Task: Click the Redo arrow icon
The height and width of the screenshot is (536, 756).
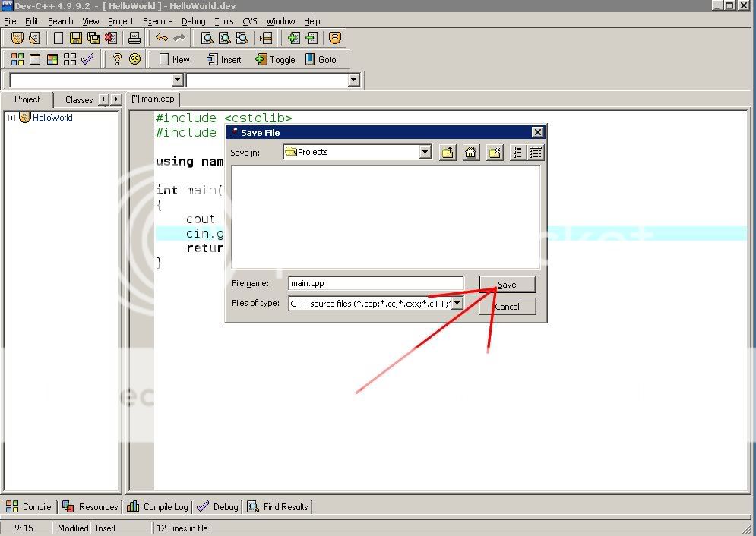Action: [x=179, y=37]
